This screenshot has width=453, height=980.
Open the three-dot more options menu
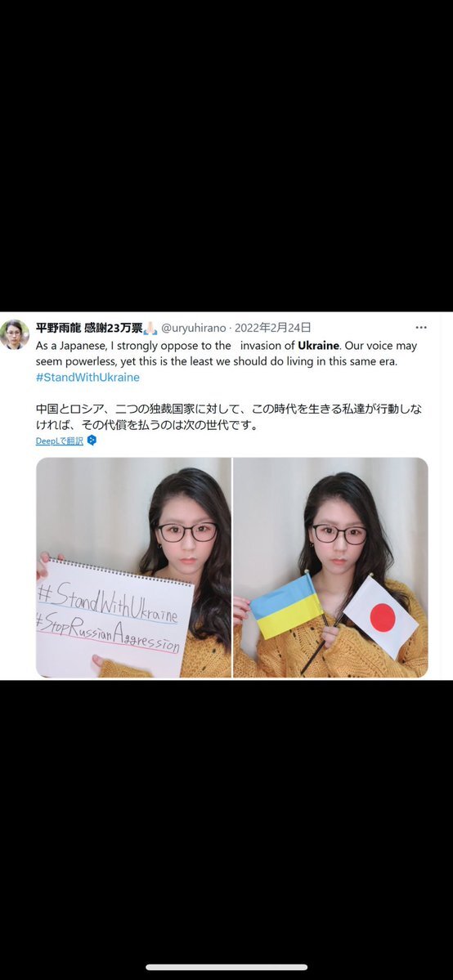tap(421, 328)
